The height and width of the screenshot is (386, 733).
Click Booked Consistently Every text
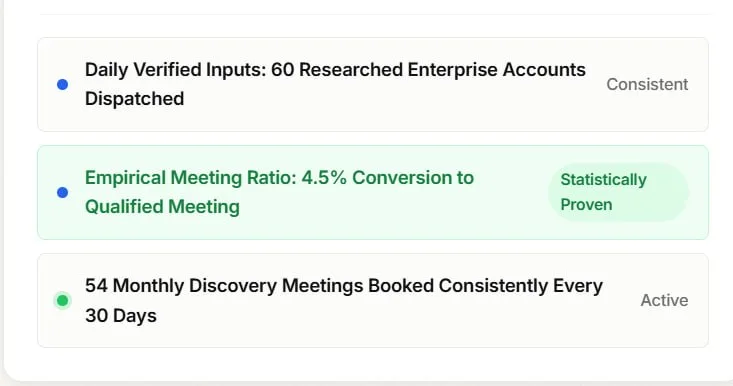485,286
